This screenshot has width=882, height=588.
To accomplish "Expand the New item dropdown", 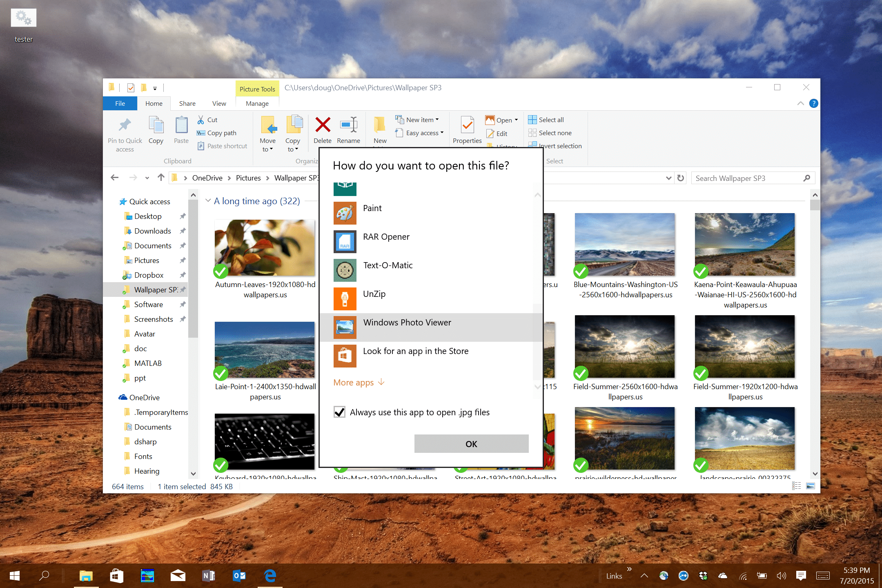I will [417, 120].
